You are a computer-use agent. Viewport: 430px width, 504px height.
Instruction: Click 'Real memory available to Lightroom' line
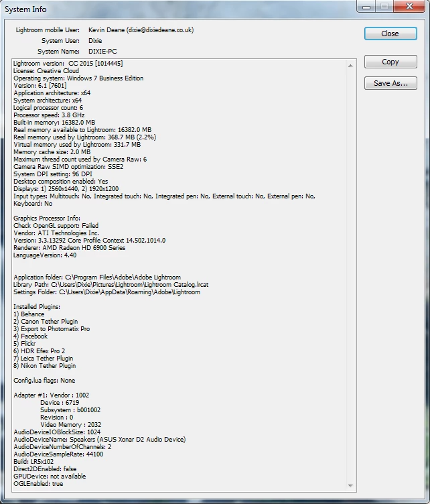[82, 130]
